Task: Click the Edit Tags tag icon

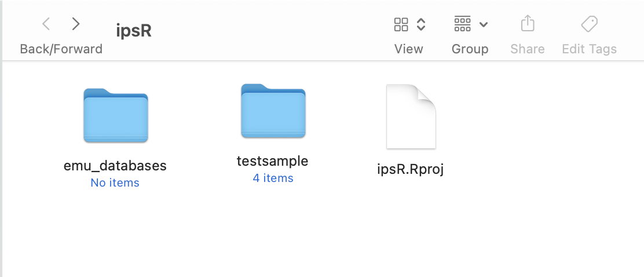Action: 589,24
